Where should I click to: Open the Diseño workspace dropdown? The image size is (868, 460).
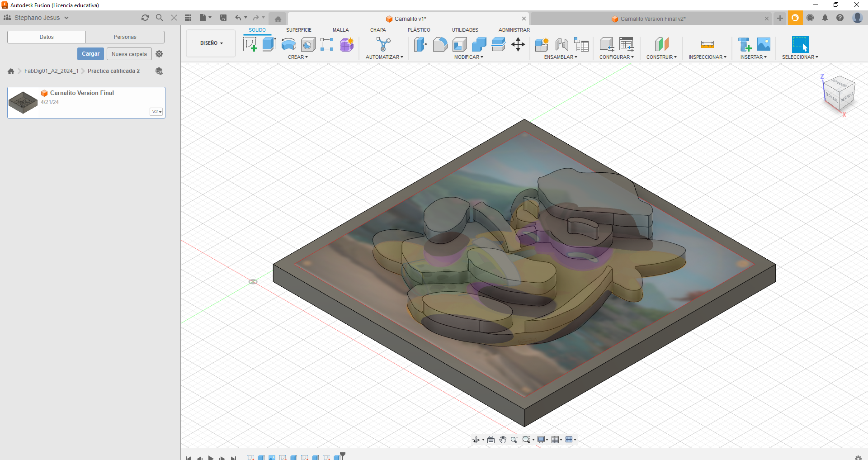(x=211, y=43)
